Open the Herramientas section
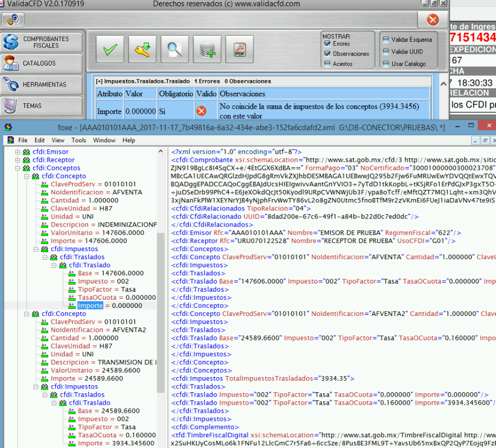Screen dimensions: 496x448 (x=42, y=84)
